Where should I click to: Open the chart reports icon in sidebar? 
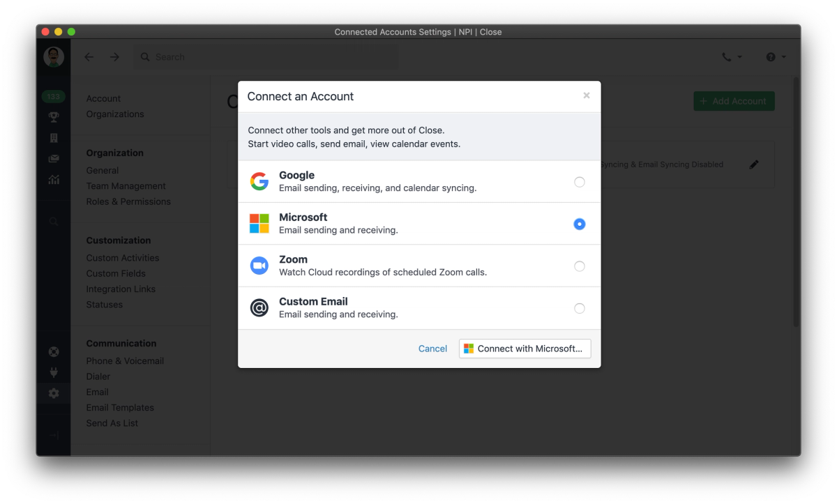pyautogui.click(x=54, y=180)
